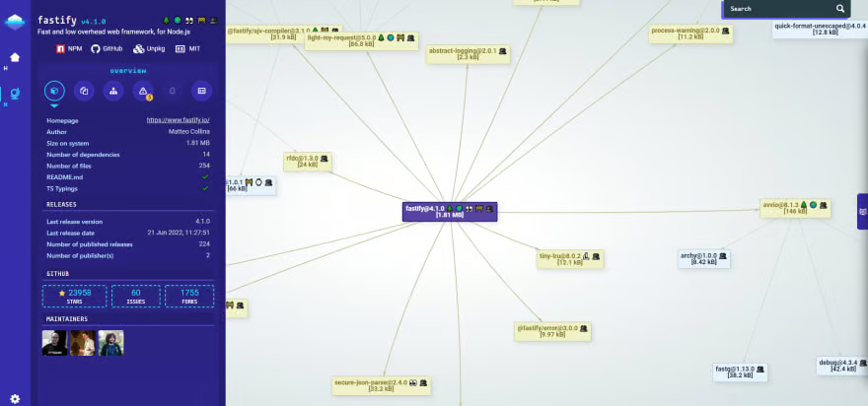Viewport: 868px width, 406px height.
Task: Click the hacker flag in the fastify header
Action: [x=214, y=21]
